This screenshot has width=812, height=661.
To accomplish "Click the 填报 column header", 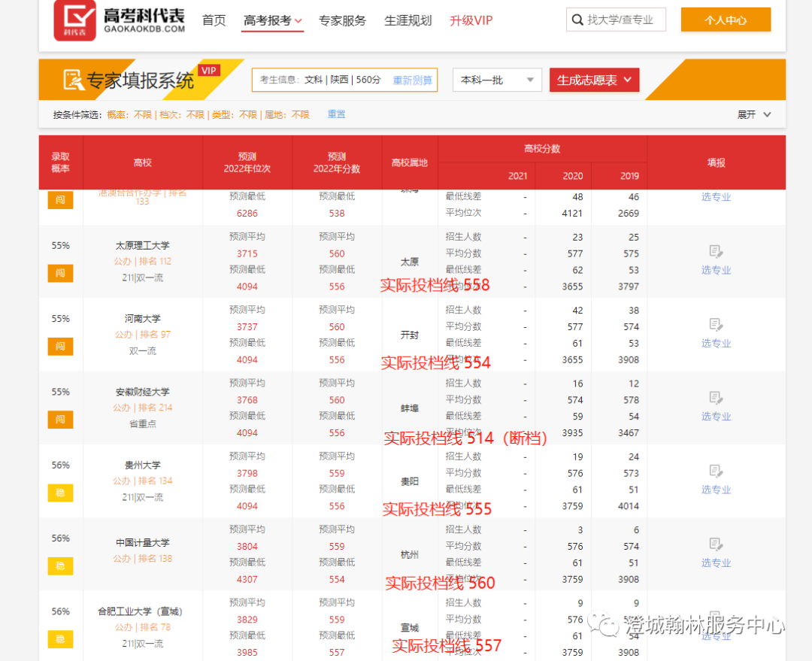I will click(x=717, y=162).
